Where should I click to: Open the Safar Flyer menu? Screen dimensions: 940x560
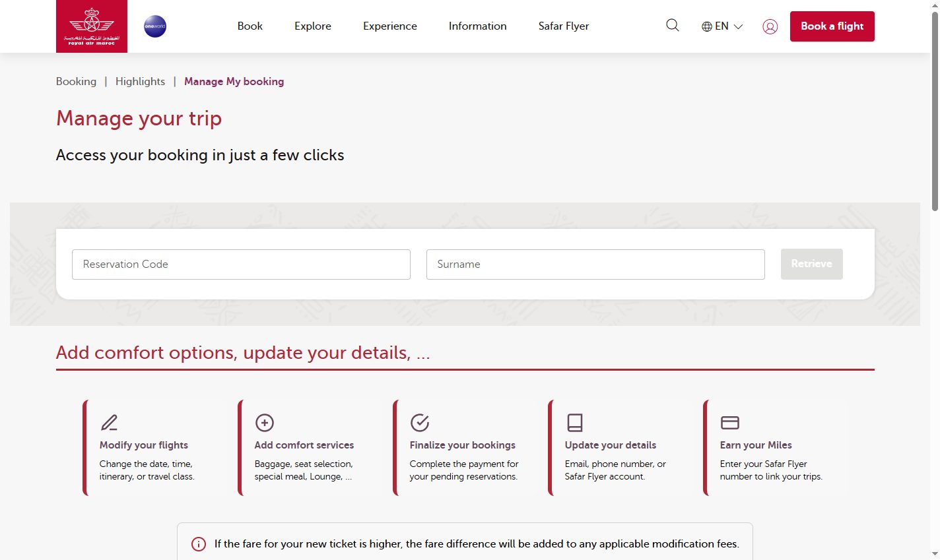pos(564,26)
